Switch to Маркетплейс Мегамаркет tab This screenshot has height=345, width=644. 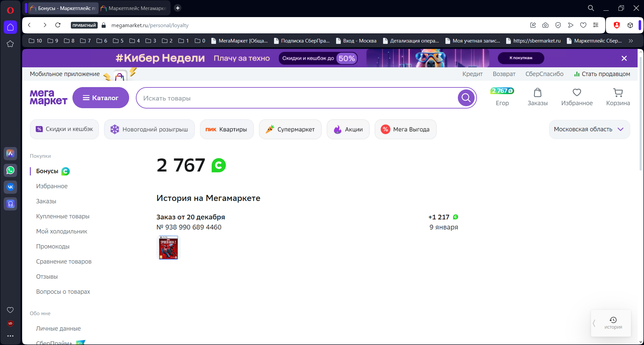[134, 8]
